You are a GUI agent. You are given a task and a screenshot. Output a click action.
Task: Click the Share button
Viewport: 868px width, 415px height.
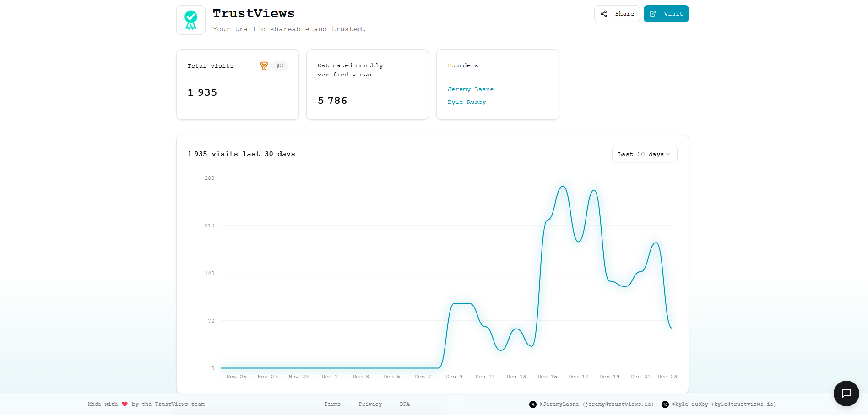pos(617,14)
